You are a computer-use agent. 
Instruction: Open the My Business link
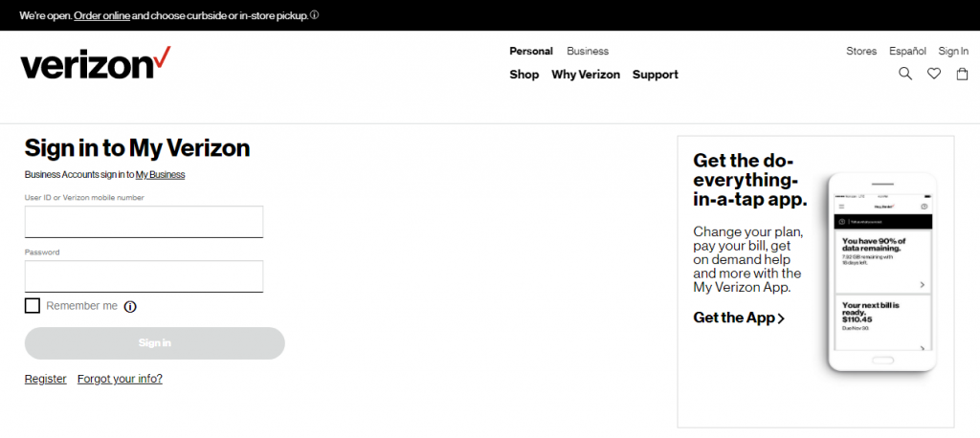[x=160, y=174]
